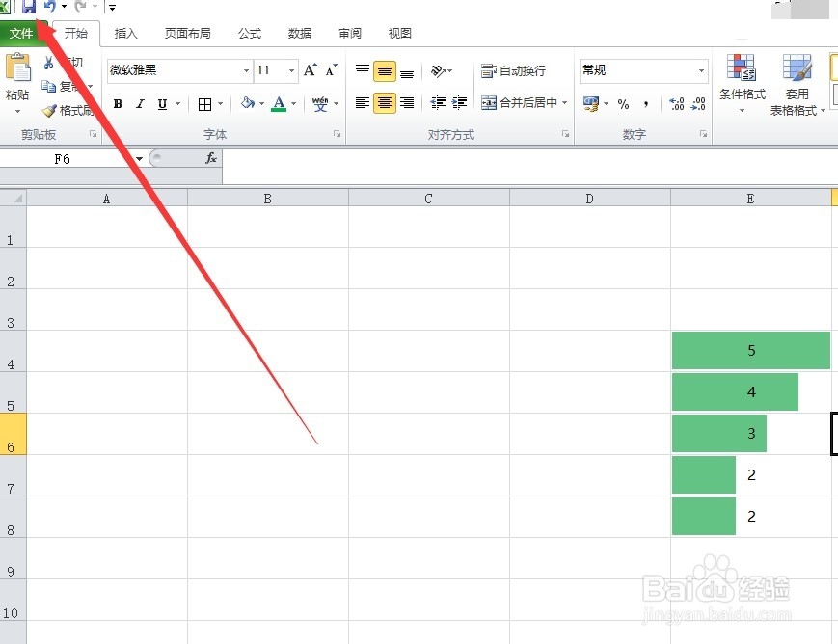Apply Italic formatting

(x=141, y=104)
